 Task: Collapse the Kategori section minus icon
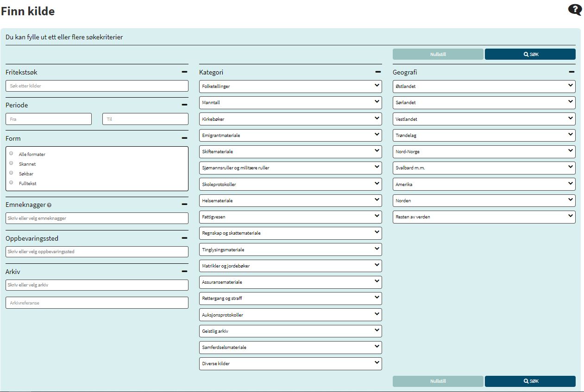(x=378, y=72)
